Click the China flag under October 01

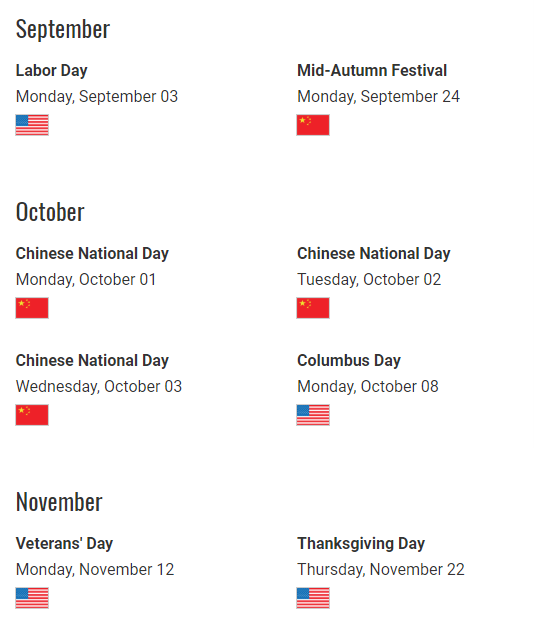point(32,308)
